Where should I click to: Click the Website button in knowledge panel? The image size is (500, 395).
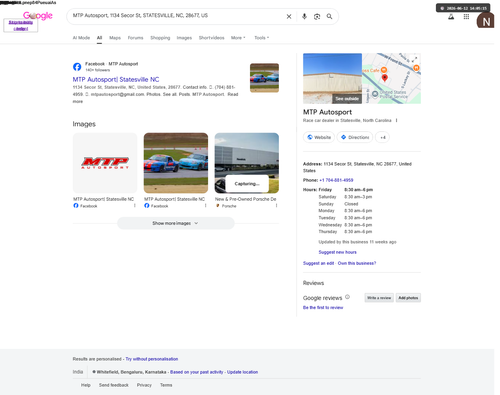pos(319,137)
